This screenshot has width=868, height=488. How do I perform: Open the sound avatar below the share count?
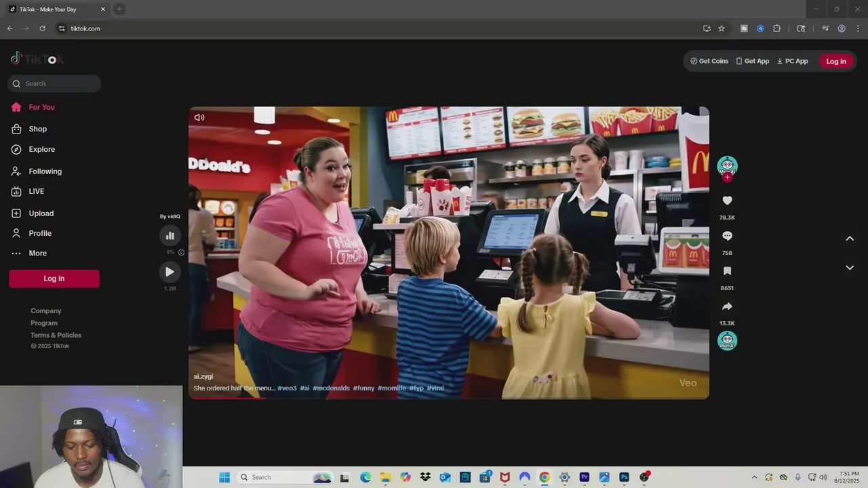click(727, 340)
